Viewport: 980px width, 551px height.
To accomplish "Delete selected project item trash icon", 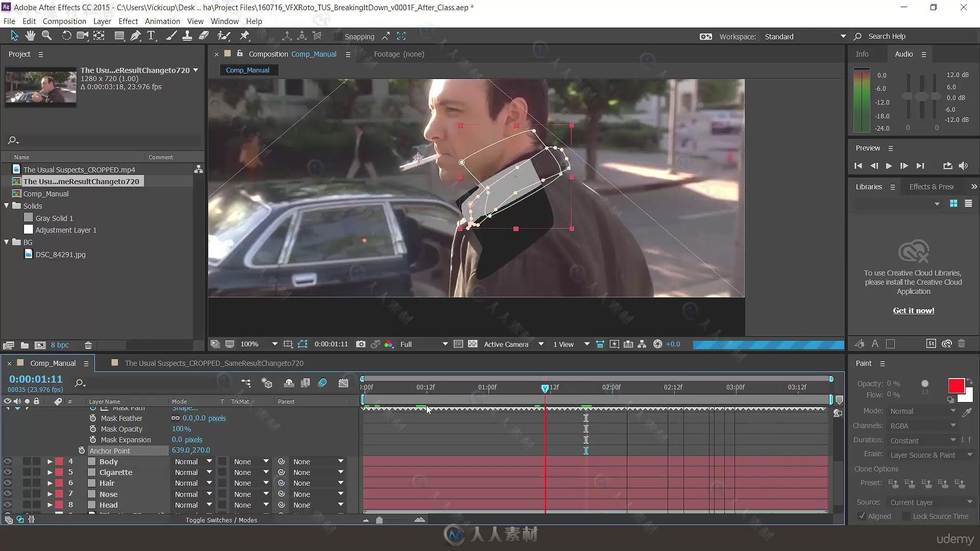I will (88, 345).
